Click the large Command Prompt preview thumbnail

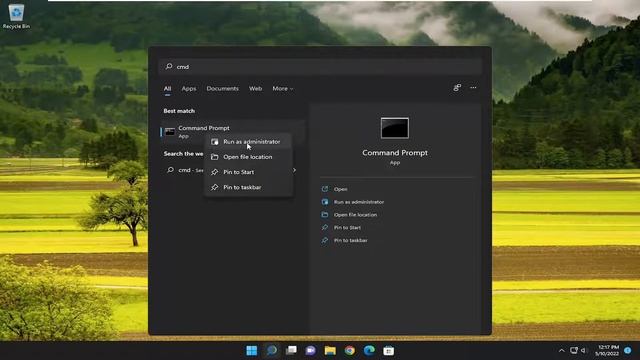pyautogui.click(x=395, y=128)
